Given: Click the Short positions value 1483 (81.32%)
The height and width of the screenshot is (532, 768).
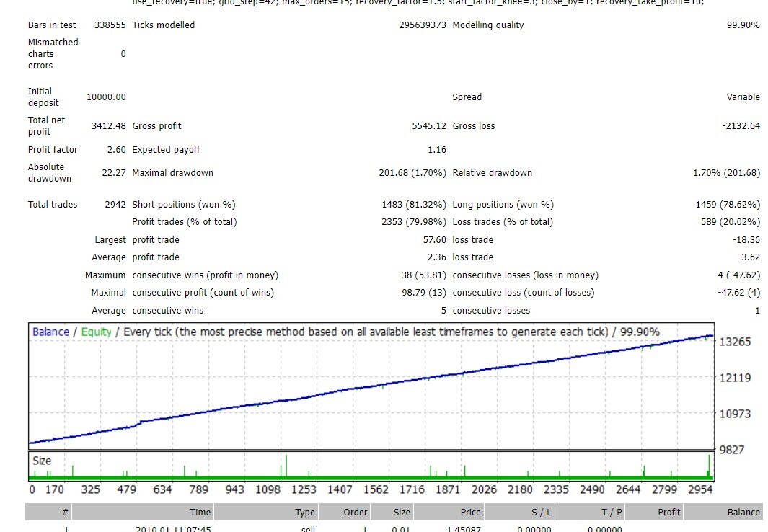Looking at the screenshot, I should click(x=414, y=205).
